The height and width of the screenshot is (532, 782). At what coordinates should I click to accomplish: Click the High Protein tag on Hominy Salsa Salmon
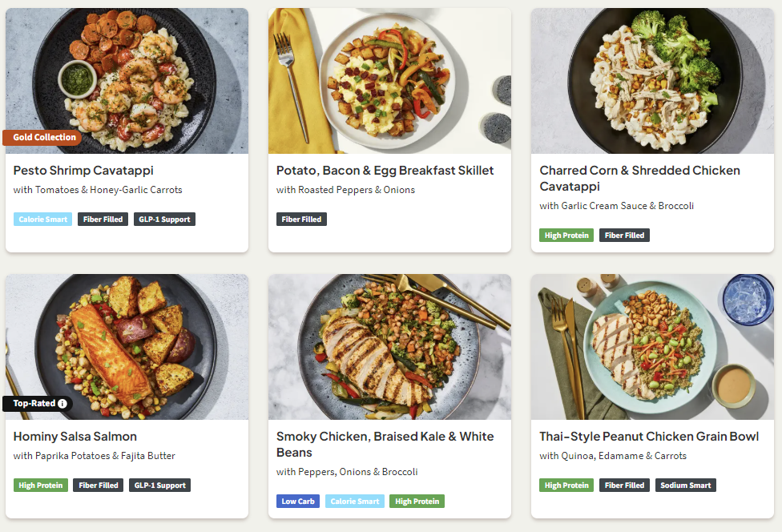41,486
